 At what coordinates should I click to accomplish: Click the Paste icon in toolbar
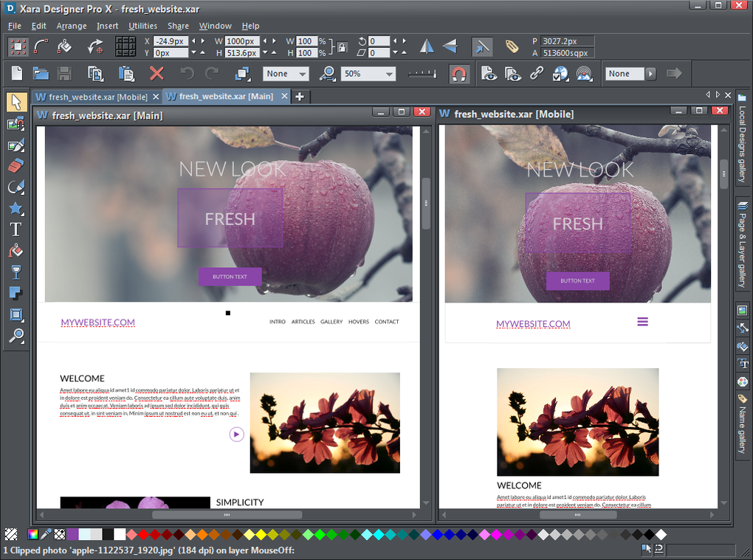tap(126, 74)
